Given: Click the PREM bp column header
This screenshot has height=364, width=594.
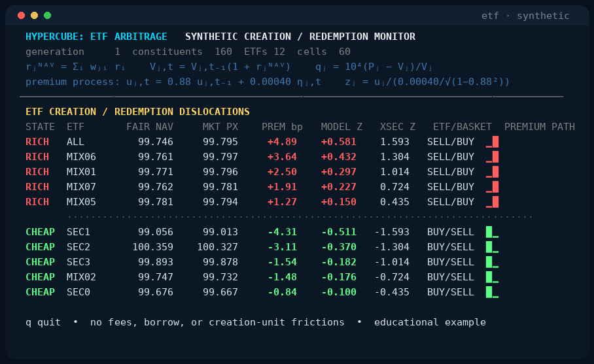Looking at the screenshot, I should click(x=282, y=127).
